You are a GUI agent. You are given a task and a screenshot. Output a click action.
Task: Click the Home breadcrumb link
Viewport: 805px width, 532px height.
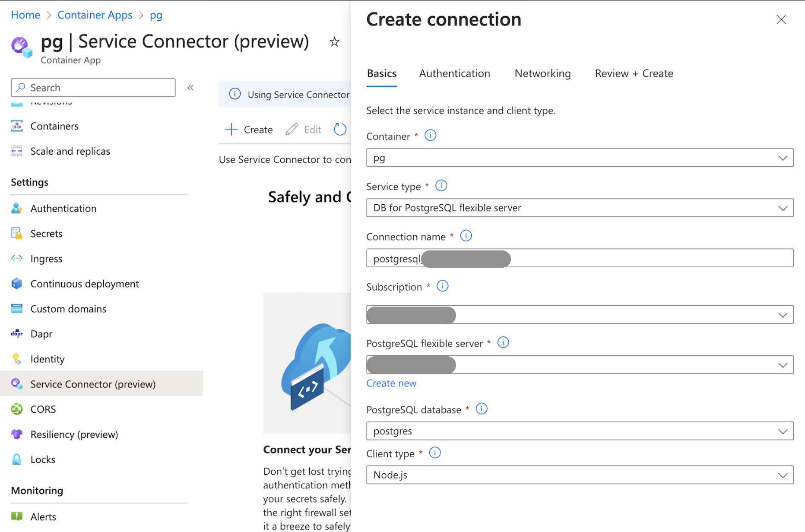(25, 15)
